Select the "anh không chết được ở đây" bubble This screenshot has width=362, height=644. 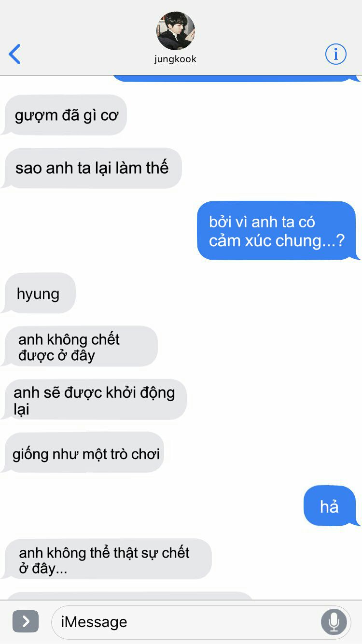point(80,347)
